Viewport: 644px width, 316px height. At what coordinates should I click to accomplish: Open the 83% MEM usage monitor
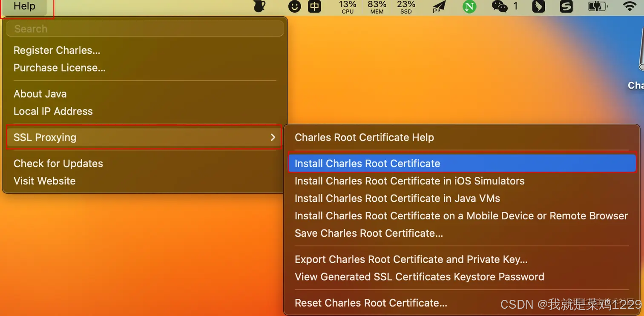point(377,7)
